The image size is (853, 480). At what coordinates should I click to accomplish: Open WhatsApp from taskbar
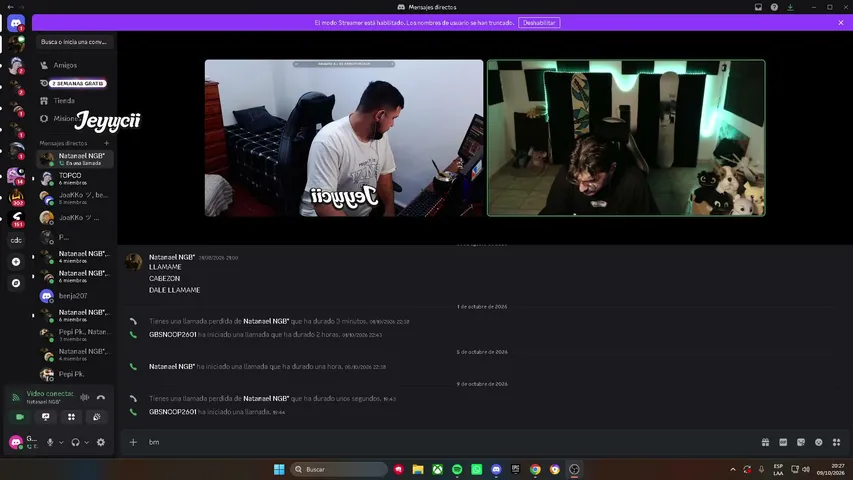[477, 469]
